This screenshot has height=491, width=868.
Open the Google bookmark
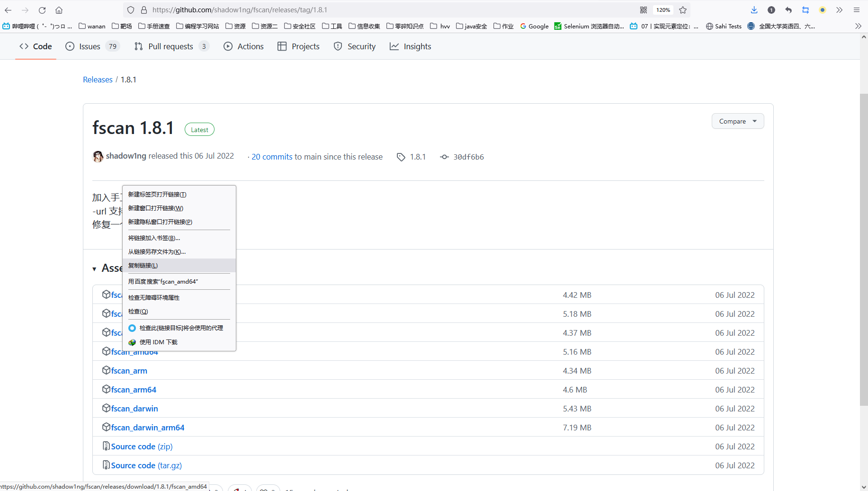(534, 26)
